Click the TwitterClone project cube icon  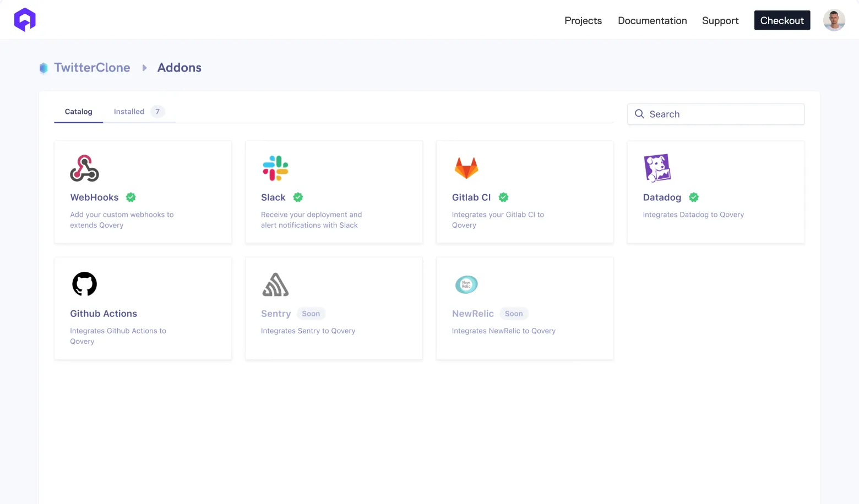click(44, 68)
